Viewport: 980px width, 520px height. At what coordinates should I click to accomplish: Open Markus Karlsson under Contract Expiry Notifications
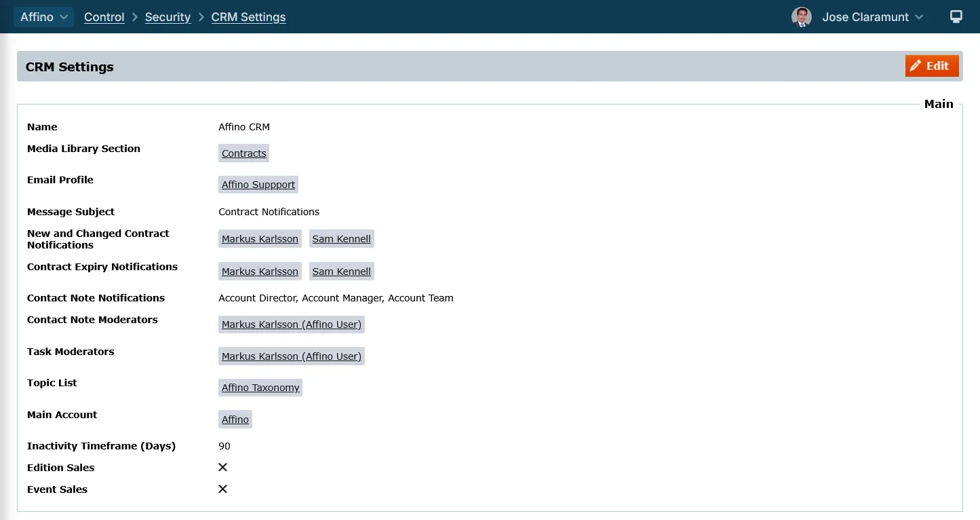click(x=260, y=272)
